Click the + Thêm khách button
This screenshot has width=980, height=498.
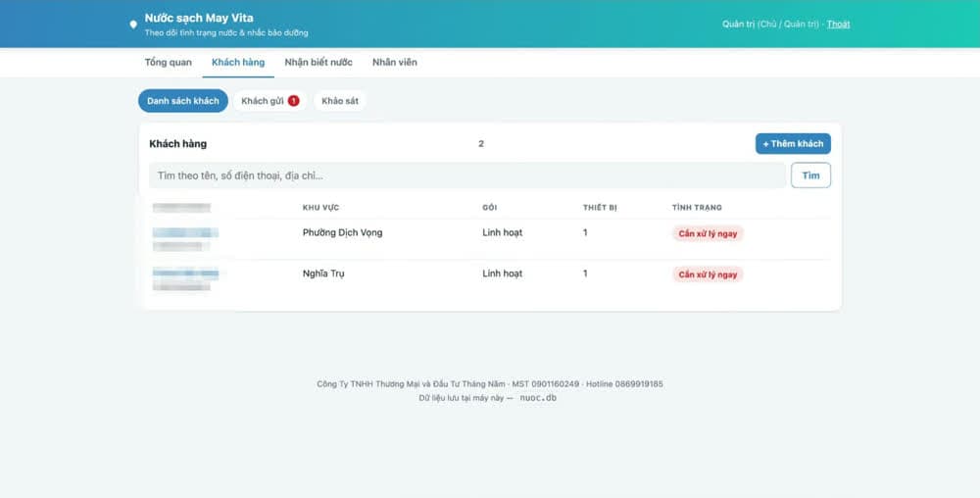pyautogui.click(x=793, y=144)
